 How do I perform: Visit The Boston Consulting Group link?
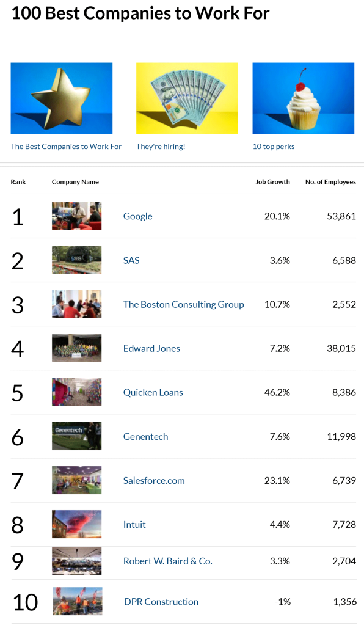[x=183, y=304]
